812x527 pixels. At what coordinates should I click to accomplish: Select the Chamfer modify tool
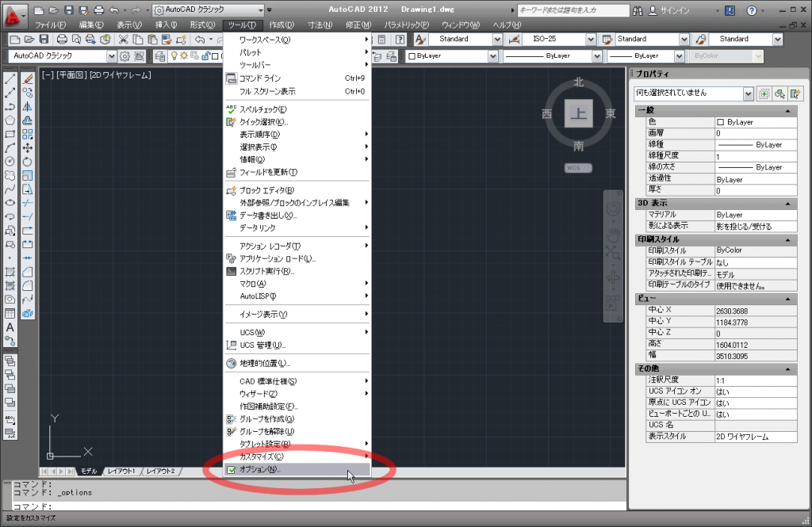click(28, 272)
